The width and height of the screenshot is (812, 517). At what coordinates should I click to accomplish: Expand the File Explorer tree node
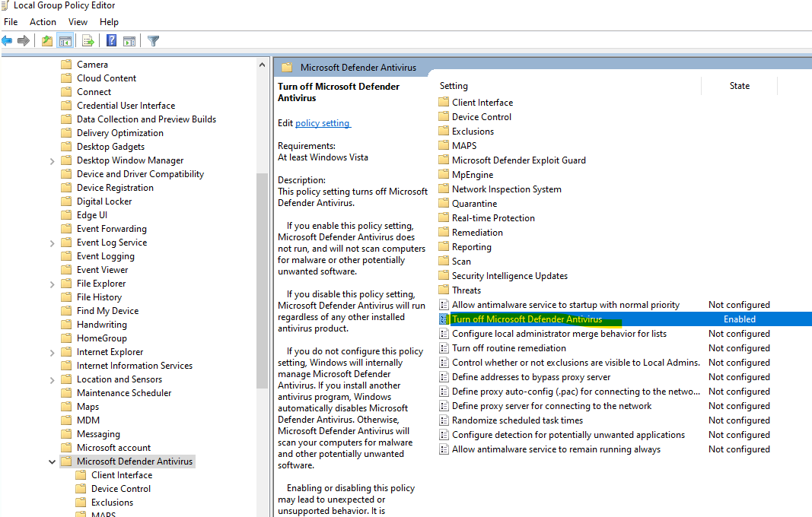52,284
